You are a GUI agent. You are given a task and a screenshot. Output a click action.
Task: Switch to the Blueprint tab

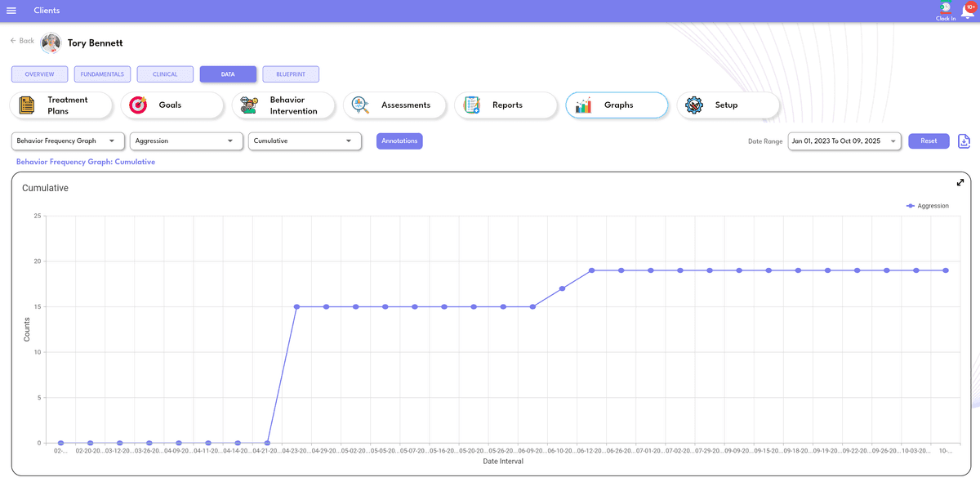291,74
